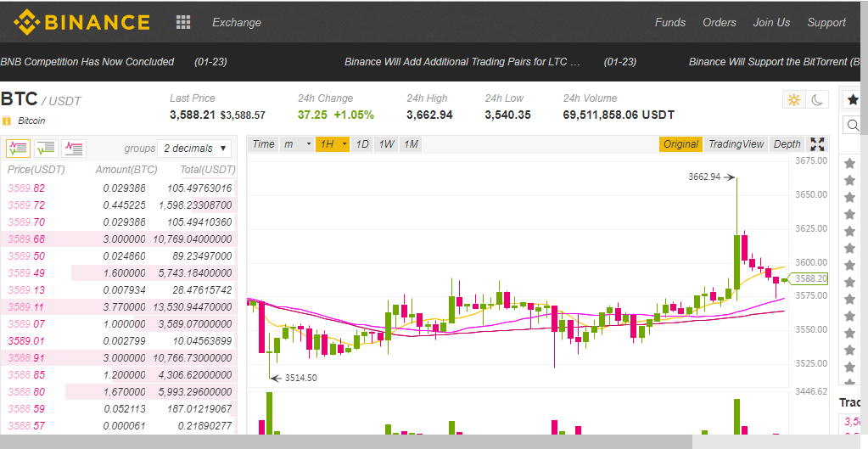Show combined order book view icon
The width and height of the screenshot is (868, 449).
pos(18,149)
